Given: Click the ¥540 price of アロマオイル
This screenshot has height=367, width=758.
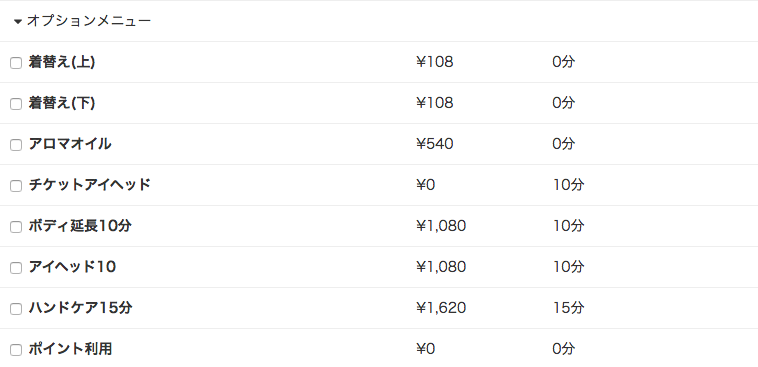Looking at the screenshot, I should click(x=435, y=144).
